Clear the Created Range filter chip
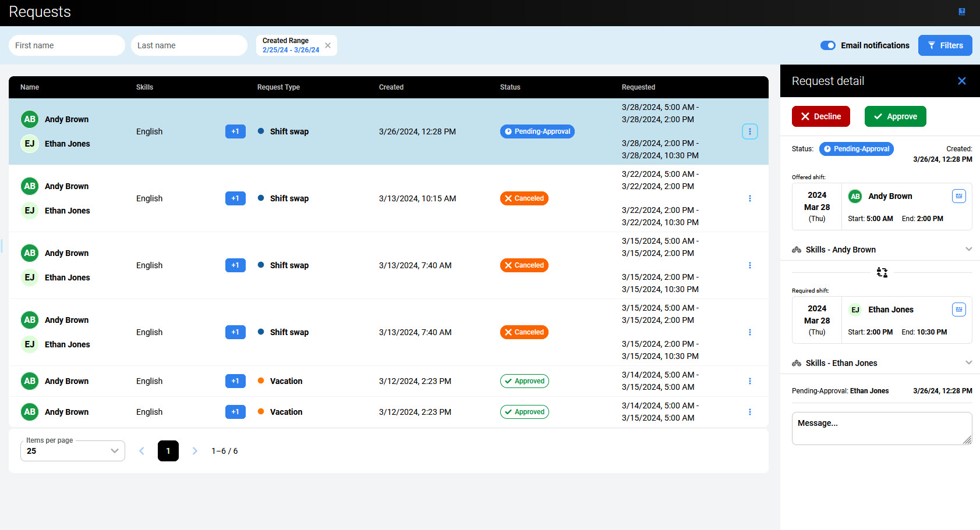 [328, 45]
